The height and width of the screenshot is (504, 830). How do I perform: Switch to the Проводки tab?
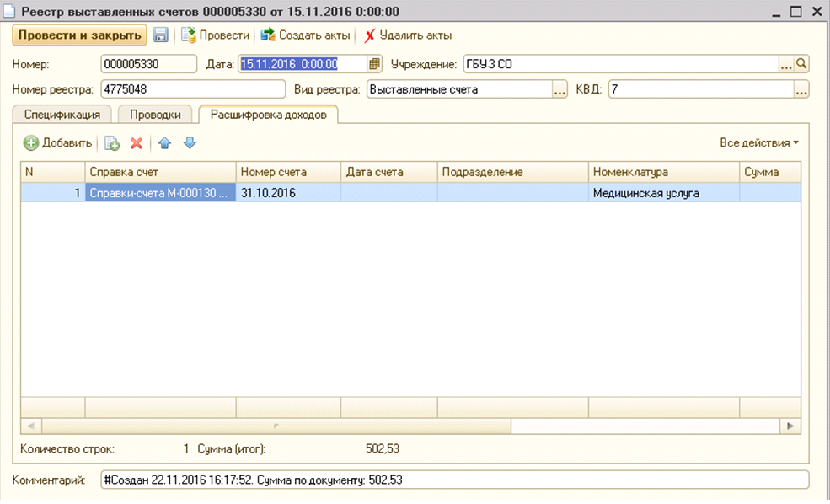click(x=154, y=115)
